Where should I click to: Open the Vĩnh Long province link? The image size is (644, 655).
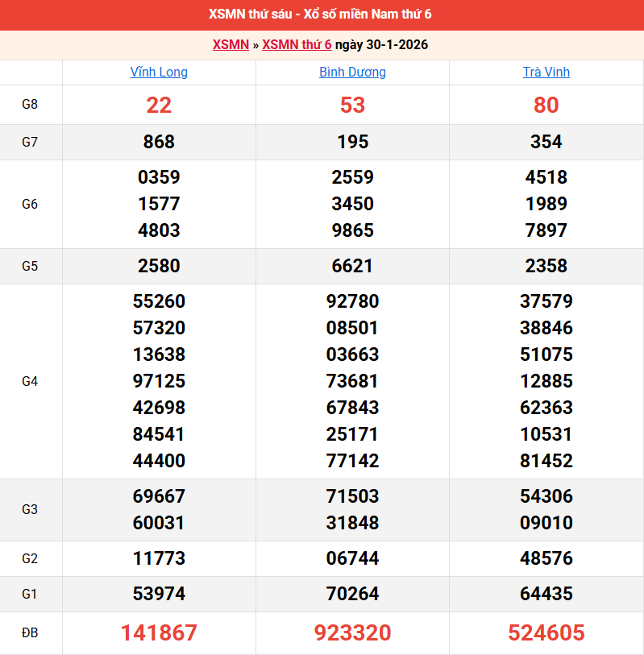[159, 73]
